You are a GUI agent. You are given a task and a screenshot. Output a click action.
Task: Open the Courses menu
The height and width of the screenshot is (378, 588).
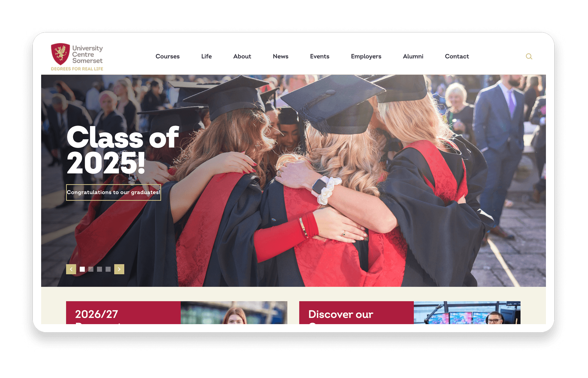click(x=168, y=56)
